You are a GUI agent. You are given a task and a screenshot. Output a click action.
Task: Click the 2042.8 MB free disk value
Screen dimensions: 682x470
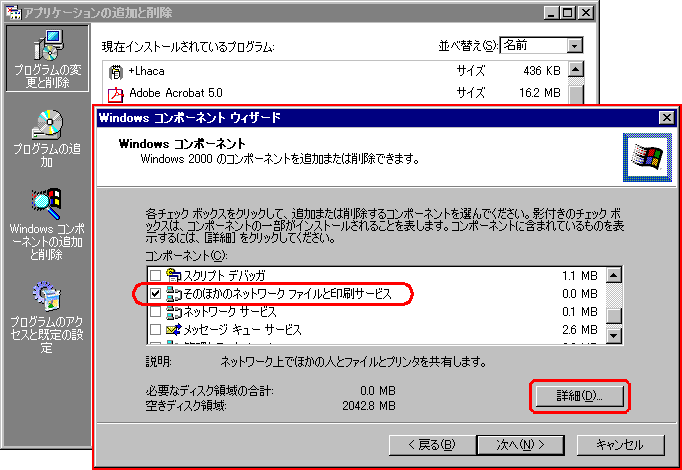click(x=369, y=406)
